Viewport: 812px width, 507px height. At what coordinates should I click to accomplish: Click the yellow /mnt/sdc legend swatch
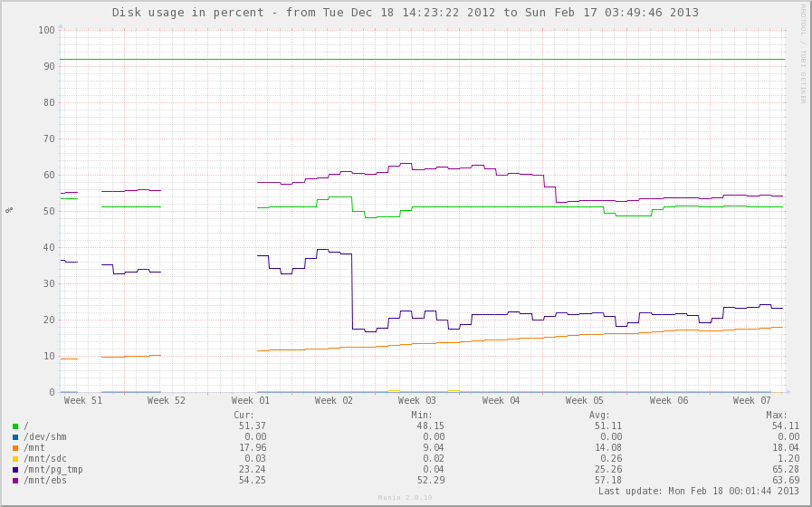point(15,458)
